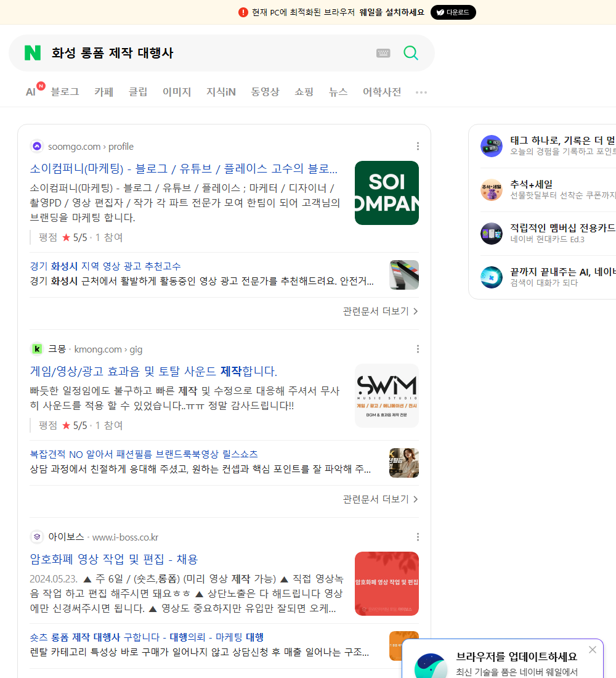Open 복잡견적 NO 알아서 패션필름 link
This screenshot has height=678, width=616.
click(144, 454)
